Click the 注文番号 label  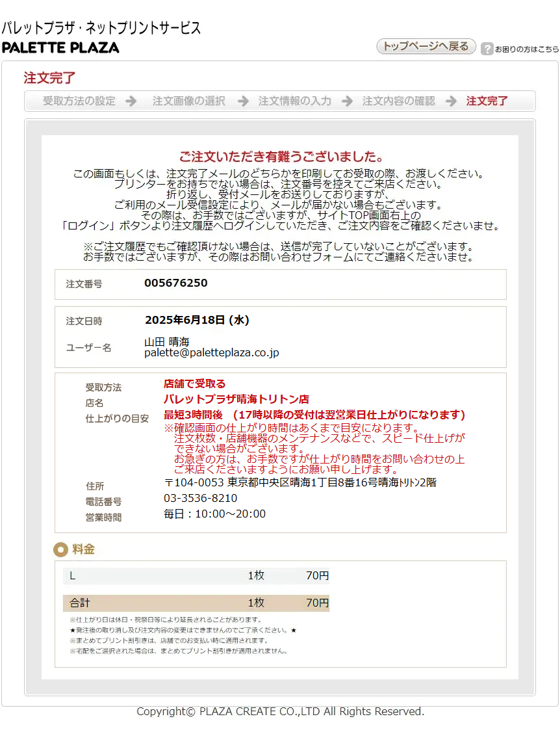(84, 284)
